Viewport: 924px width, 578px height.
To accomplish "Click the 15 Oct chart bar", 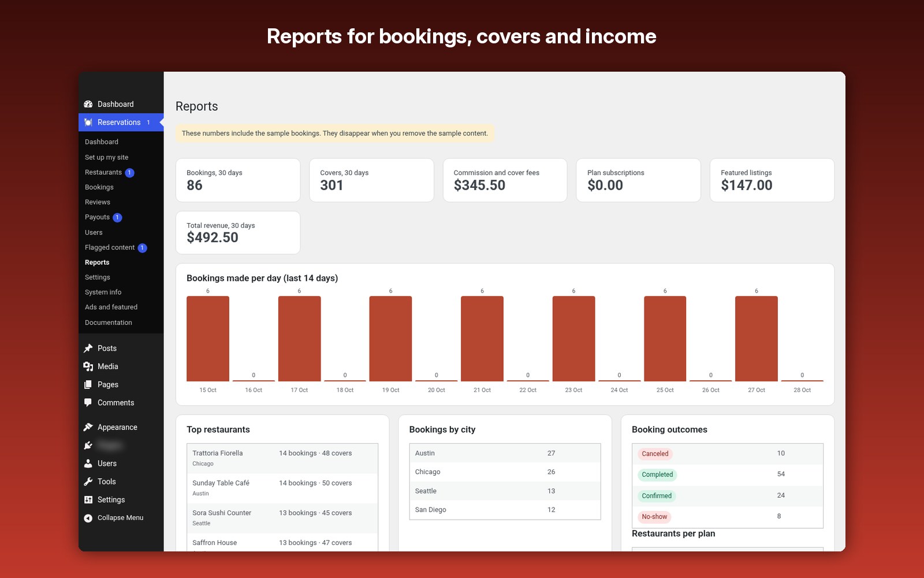I will coord(208,339).
